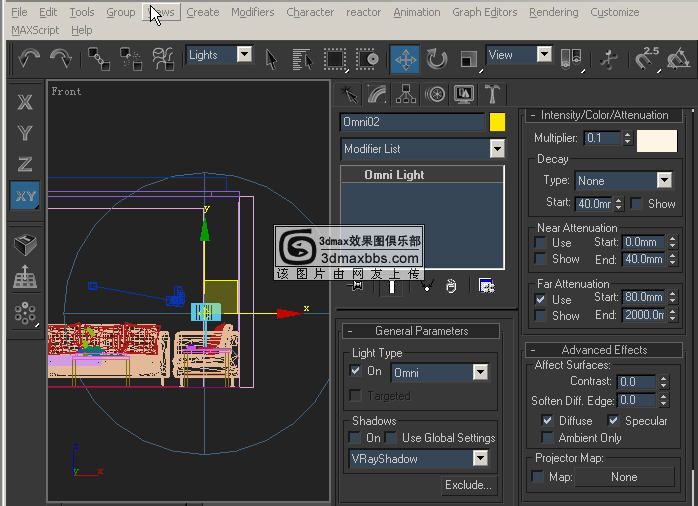
Task: Enable Near Attenuation Show checkbox
Action: [x=540, y=259]
